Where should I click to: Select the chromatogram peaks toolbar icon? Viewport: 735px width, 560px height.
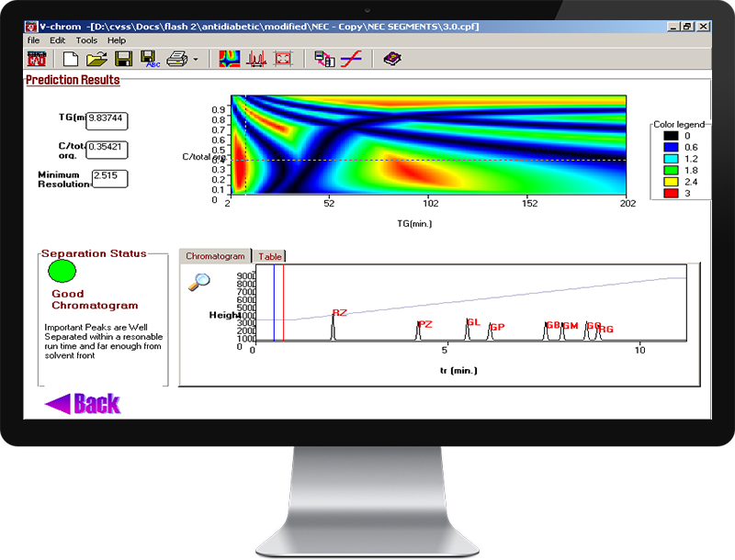pyautogui.click(x=255, y=59)
